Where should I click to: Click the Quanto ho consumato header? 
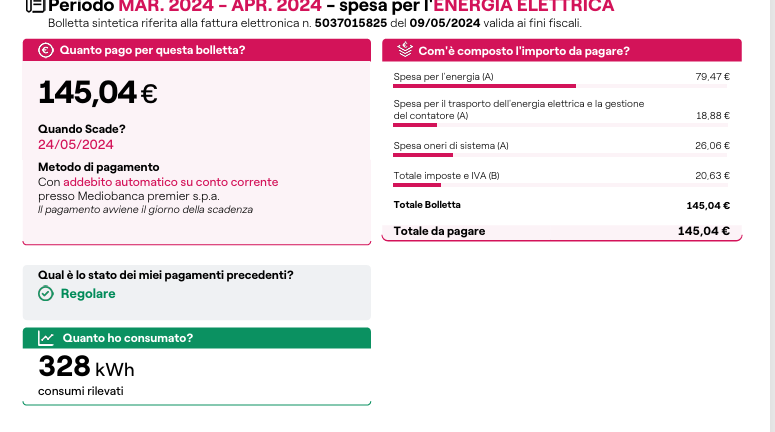[x=127, y=338]
